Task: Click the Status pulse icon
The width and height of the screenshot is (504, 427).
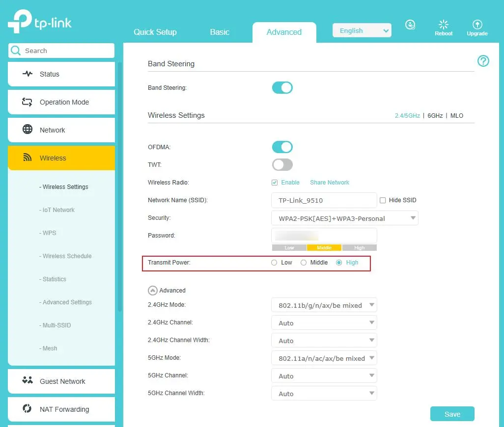Action: click(28, 74)
